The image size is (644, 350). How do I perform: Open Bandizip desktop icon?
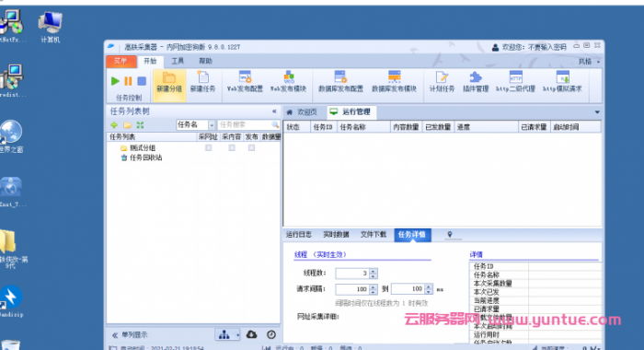click(11, 301)
